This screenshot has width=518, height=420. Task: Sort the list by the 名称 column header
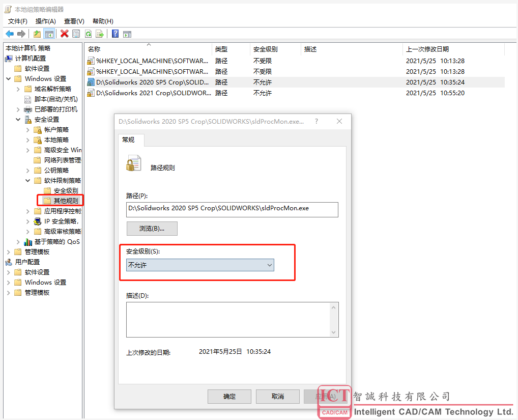148,49
